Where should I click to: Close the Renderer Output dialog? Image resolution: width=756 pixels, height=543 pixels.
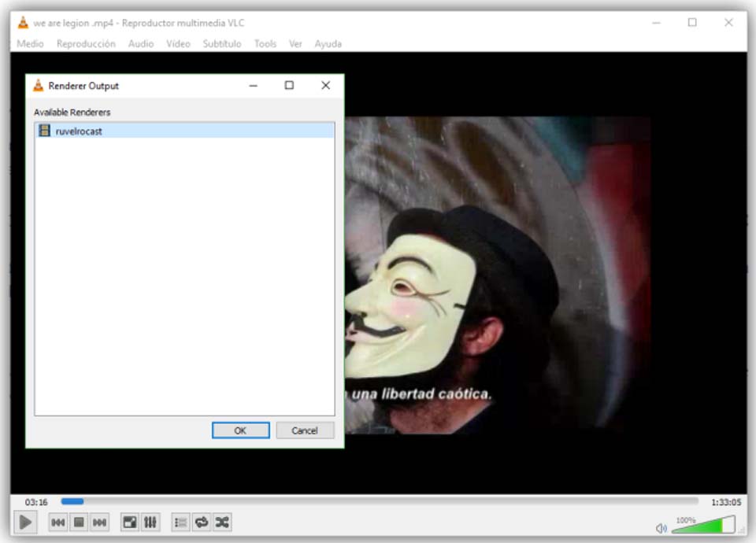pyautogui.click(x=326, y=85)
